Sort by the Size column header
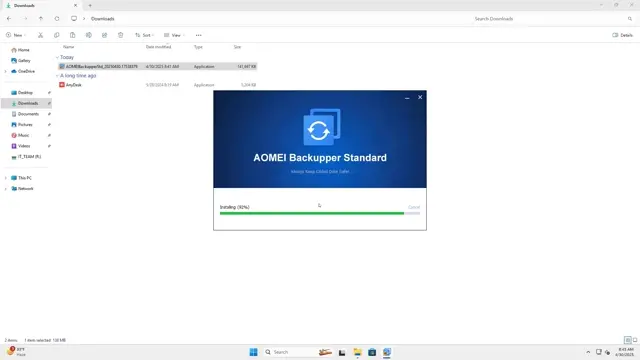The width and height of the screenshot is (640, 360). coord(237,47)
